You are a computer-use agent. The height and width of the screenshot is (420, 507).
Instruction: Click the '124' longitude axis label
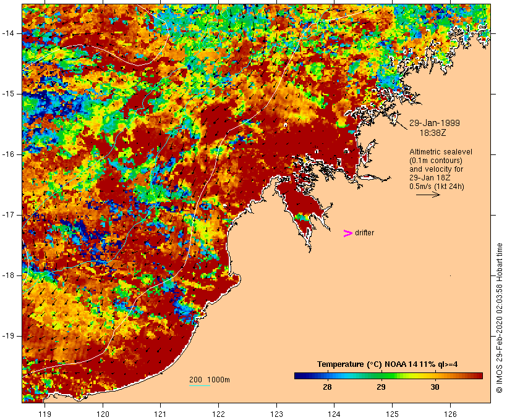click(x=334, y=414)
